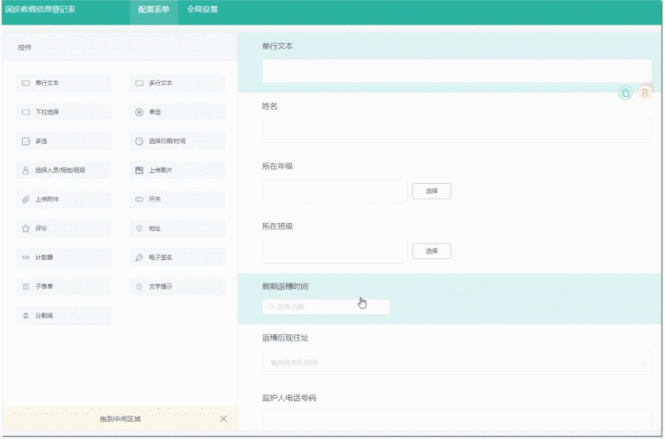Choose the 上传图片 image upload control

pos(176,170)
